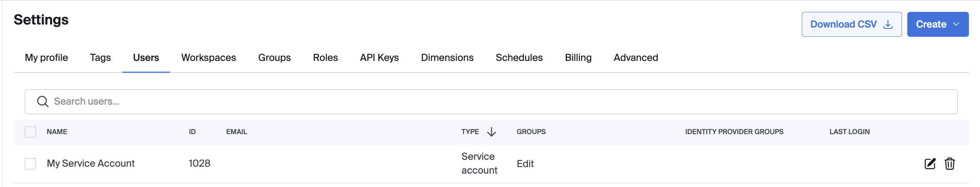Screen dimensions: 980x187
Task: Open the Billing settings tab
Action: [x=578, y=57]
